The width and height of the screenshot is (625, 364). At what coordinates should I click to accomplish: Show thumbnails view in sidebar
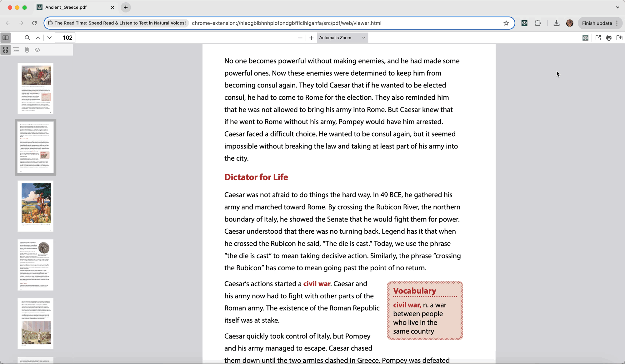coord(6,50)
